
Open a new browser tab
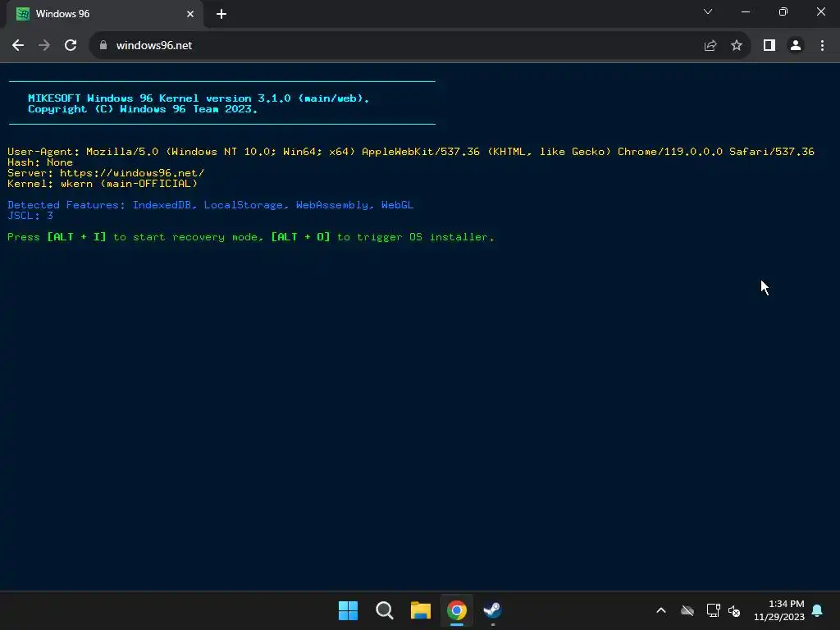221,14
